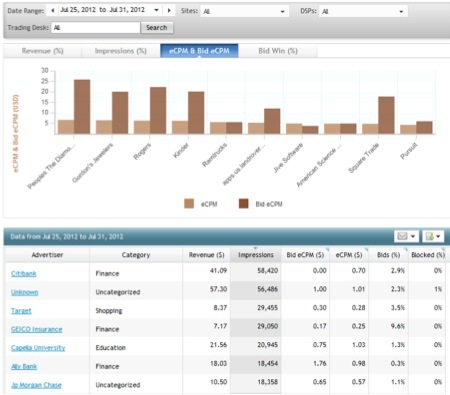Click the Rogers Bid eCPM bar

tap(158, 111)
